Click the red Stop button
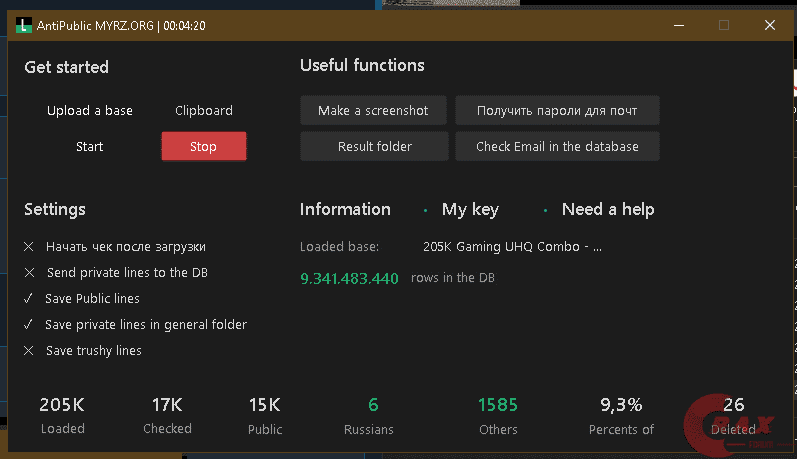 click(204, 146)
